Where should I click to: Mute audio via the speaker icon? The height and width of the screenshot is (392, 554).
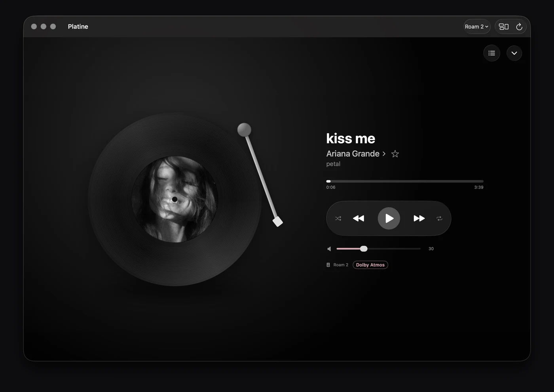click(x=329, y=249)
